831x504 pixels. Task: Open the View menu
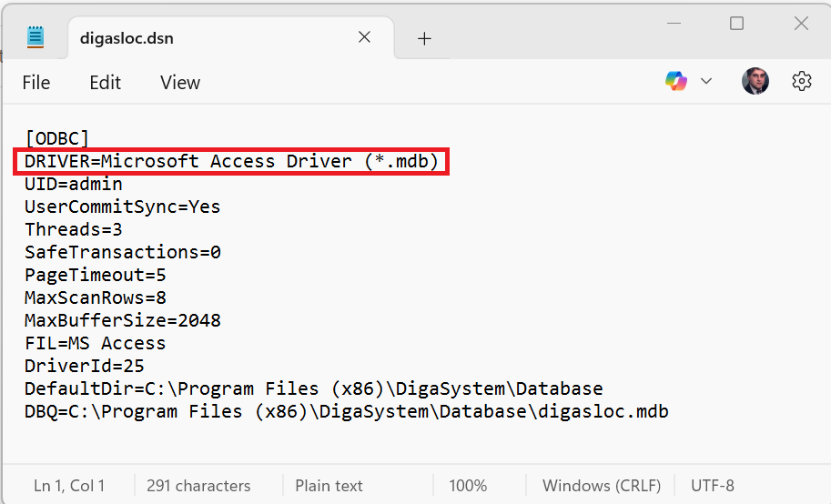tap(180, 83)
